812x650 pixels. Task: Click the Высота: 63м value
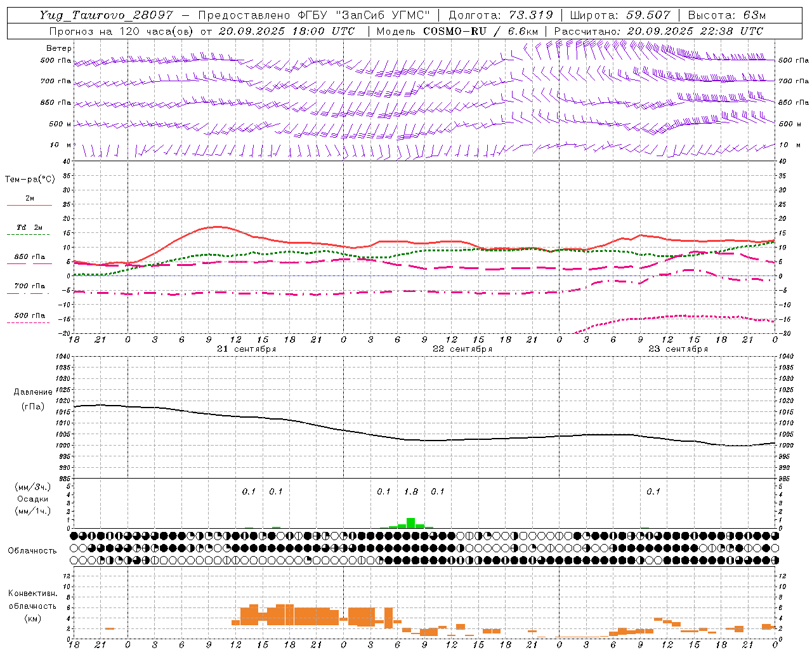click(x=726, y=15)
